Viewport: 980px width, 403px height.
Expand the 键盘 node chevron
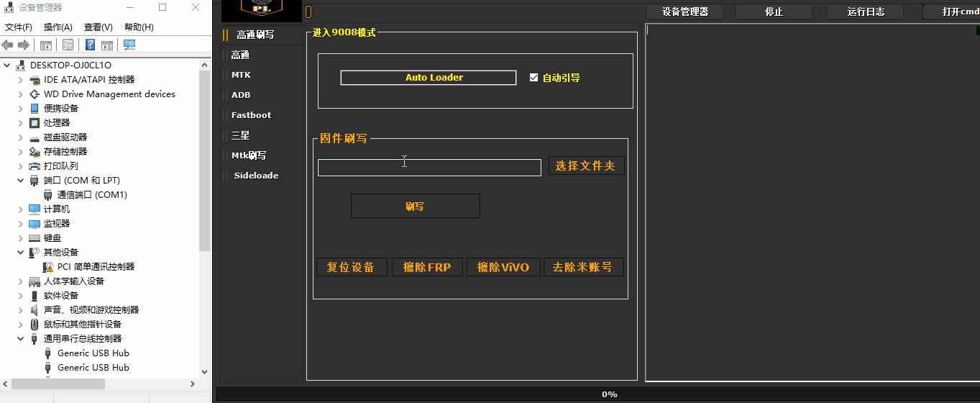[x=21, y=238]
